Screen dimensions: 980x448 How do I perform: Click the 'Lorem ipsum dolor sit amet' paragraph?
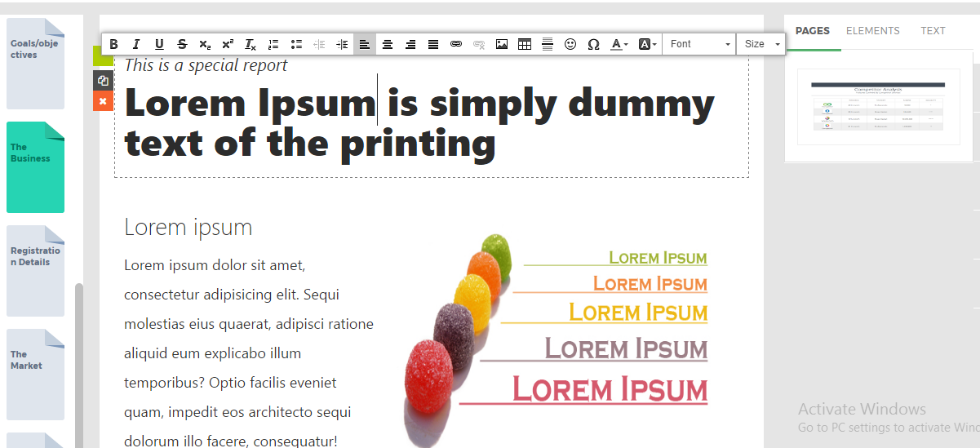[249, 353]
